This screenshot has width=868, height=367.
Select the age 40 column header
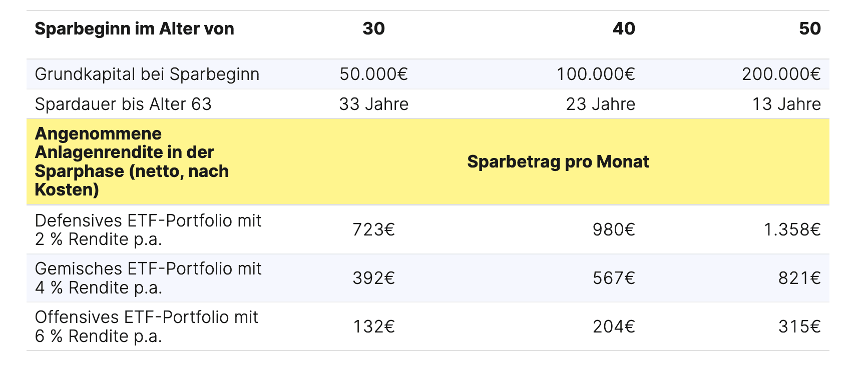tap(624, 29)
